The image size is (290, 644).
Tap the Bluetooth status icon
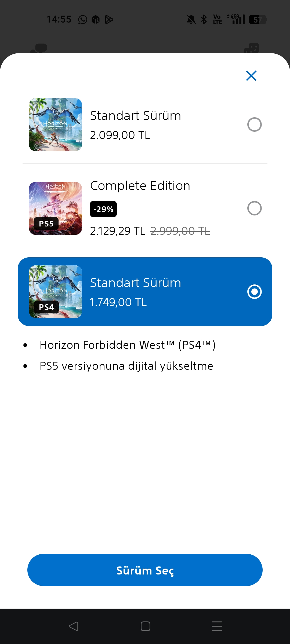click(x=204, y=19)
